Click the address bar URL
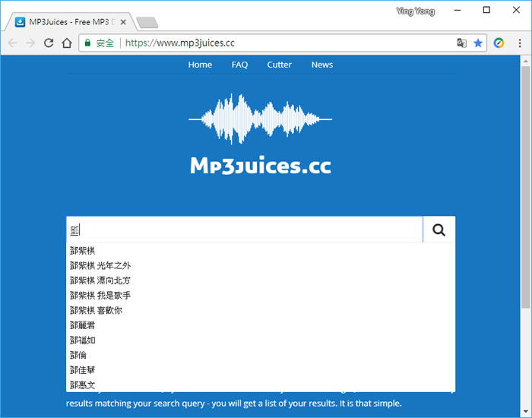Image resolution: width=532 pixels, height=418 pixels. (180, 43)
